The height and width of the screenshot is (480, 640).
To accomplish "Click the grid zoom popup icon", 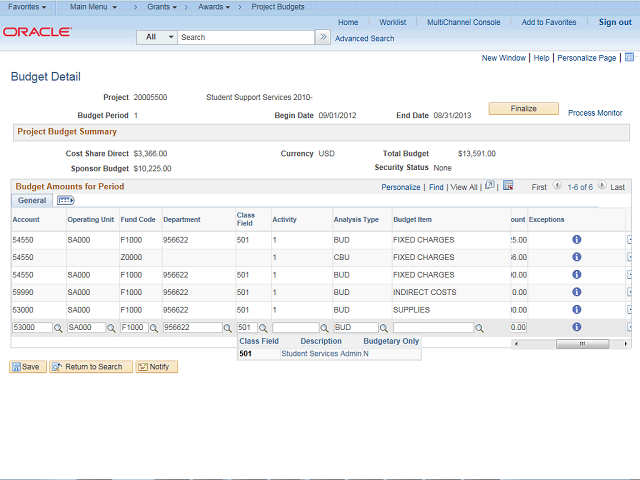I will [489, 186].
